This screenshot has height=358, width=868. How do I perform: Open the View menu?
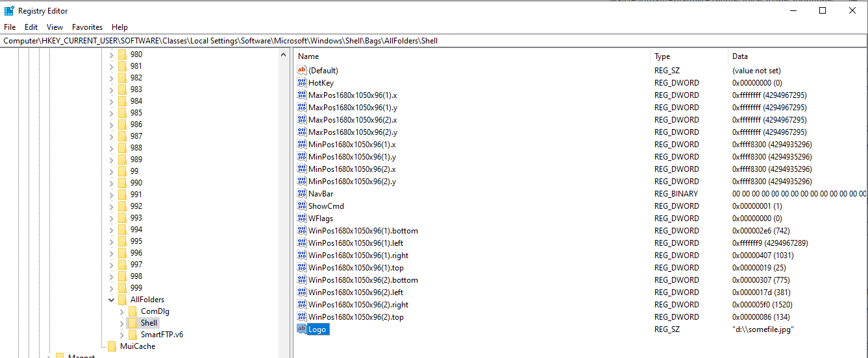[x=55, y=27]
